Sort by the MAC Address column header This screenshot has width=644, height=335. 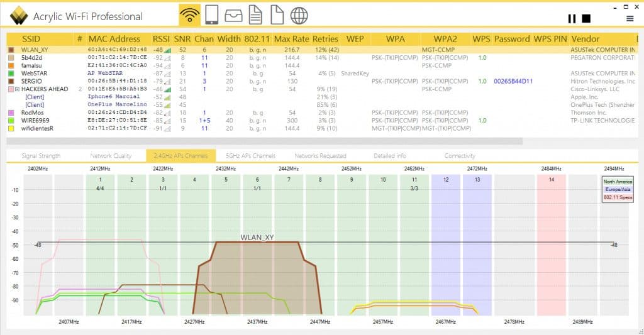pyautogui.click(x=114, y=39)
